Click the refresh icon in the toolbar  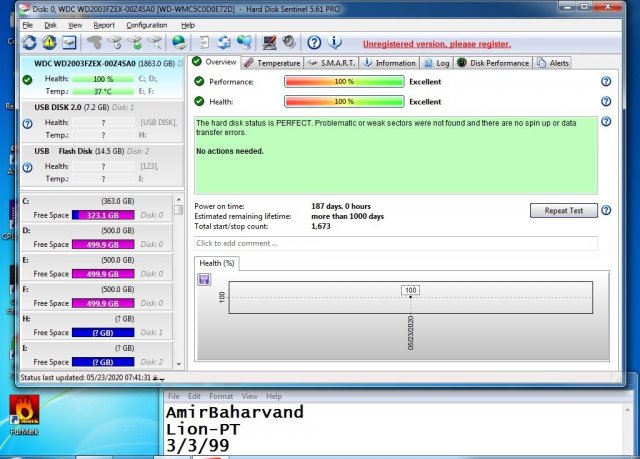[x=29, y=43]
